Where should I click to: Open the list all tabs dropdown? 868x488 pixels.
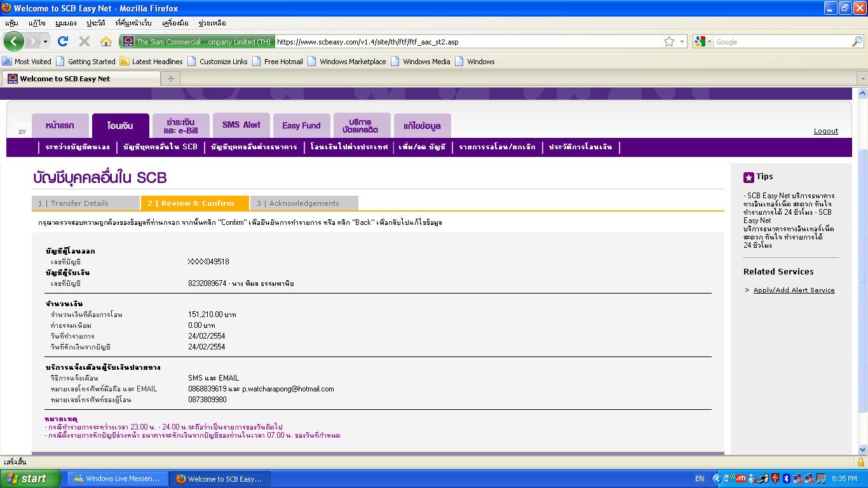coord(862,79)
